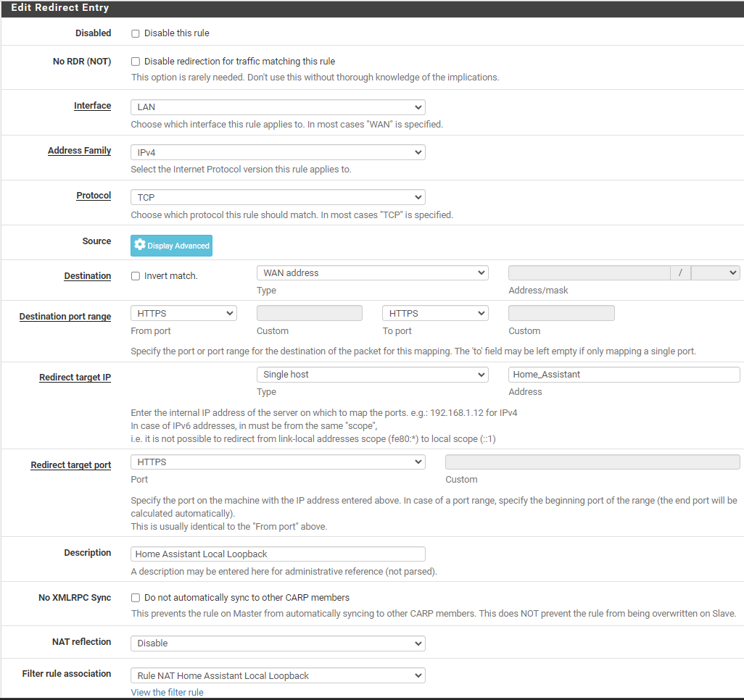Image resolution: width=744 pixels, height=700 pixels.
Task: Click the gear icon on Display Advanced
Action: 139,245
